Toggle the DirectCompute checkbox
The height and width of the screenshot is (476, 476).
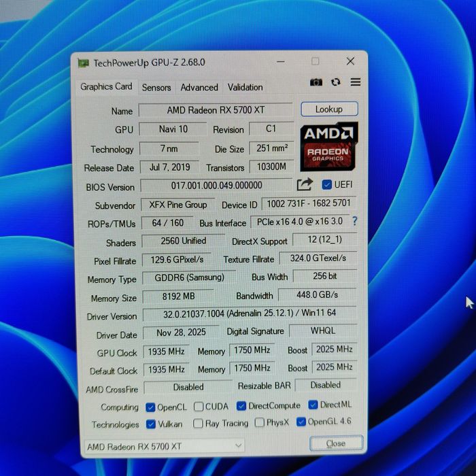(241, 406)
